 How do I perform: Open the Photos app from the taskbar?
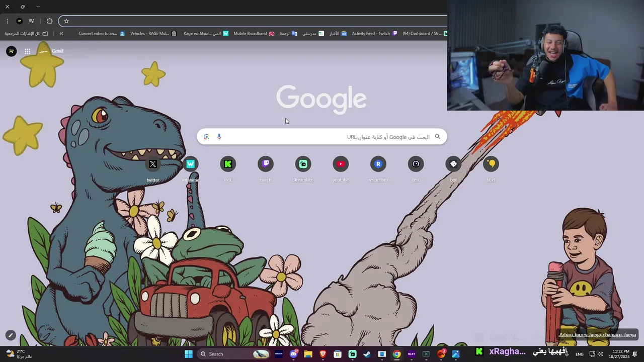[x=456, y=354]
